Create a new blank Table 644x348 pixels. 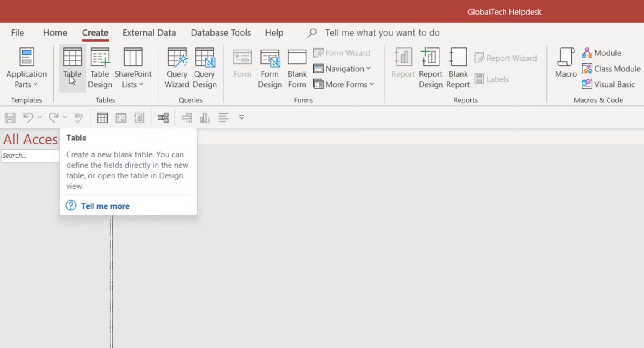click(72, 67)
